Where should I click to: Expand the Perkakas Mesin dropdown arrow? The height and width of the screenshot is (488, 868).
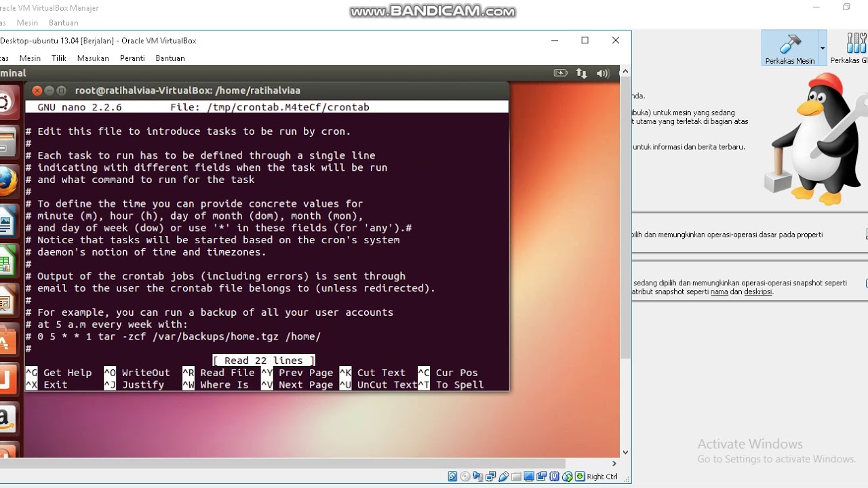click(823, 48)
